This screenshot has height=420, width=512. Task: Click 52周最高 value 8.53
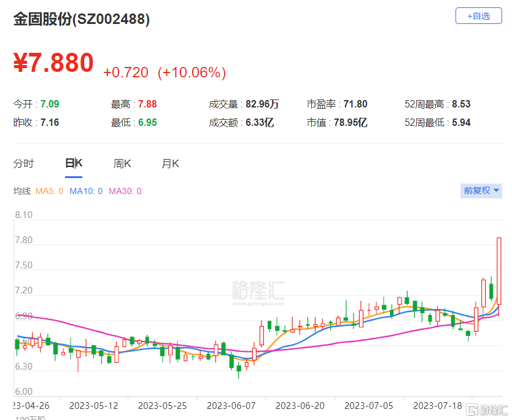(461, 104)
